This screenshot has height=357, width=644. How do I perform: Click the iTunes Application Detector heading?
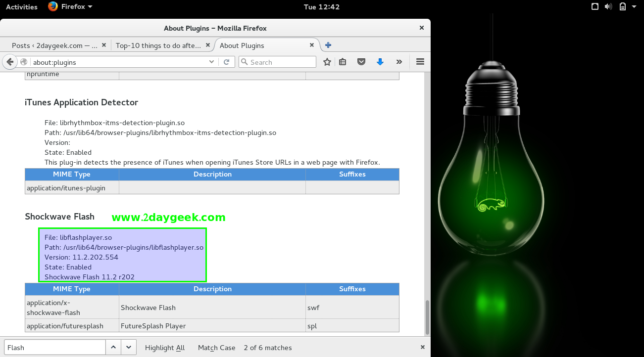82,102
